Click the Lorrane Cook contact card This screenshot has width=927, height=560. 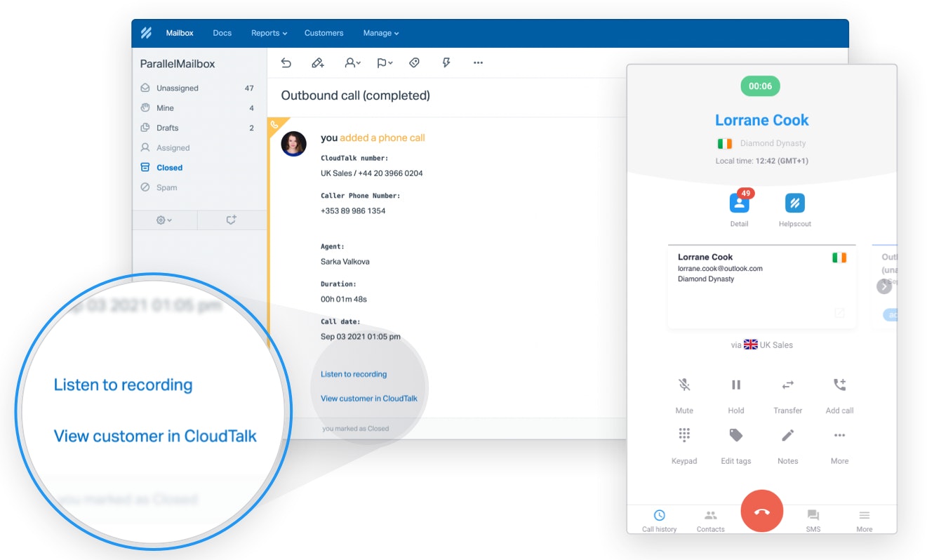coord(761,287)
